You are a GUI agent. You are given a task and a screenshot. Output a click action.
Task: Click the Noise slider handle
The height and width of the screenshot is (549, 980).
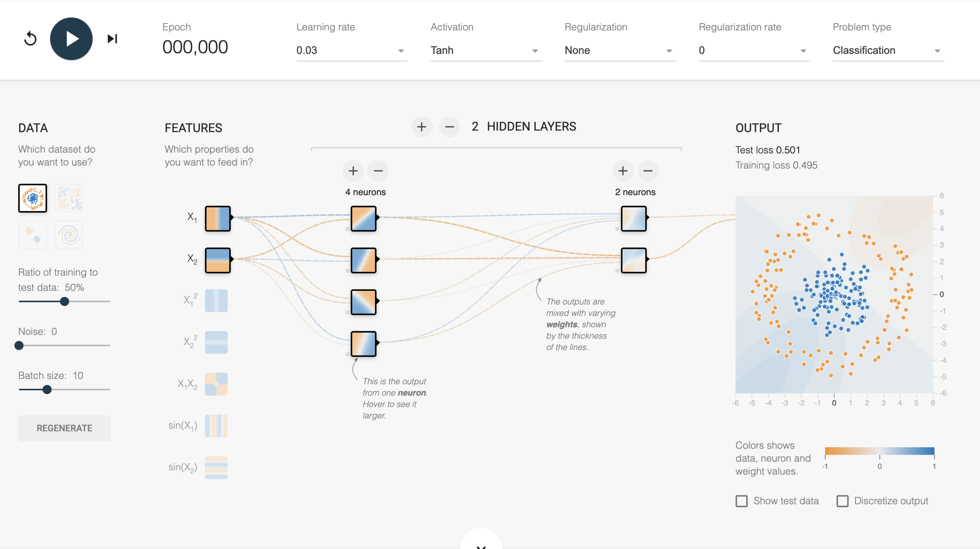19,346
